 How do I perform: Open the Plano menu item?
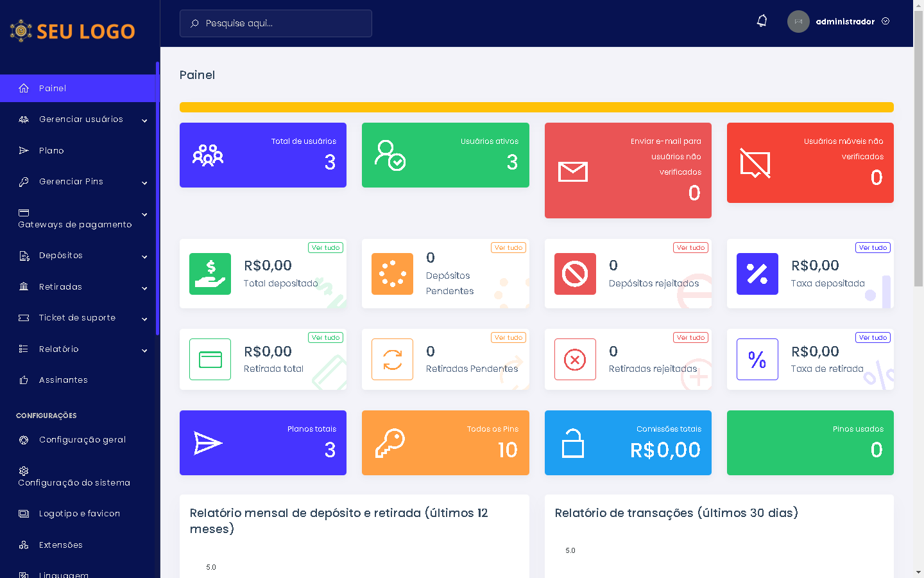coord(51,151)
